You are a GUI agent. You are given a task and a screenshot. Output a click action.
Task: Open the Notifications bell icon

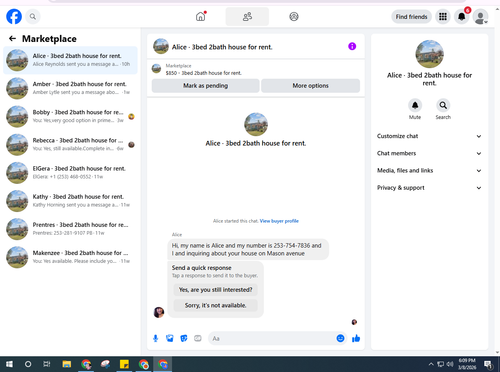[461, 16]
